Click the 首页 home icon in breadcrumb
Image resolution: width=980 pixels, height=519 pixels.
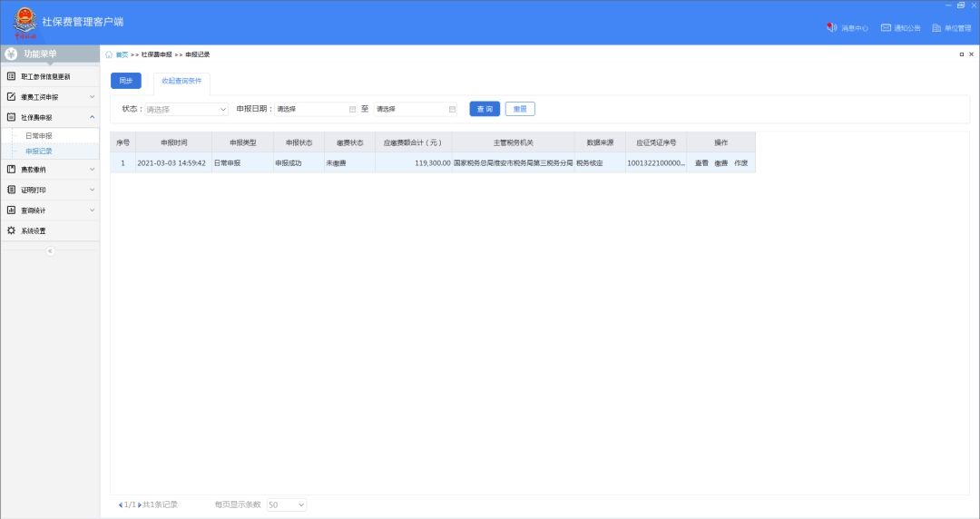(x=110, y=54)
